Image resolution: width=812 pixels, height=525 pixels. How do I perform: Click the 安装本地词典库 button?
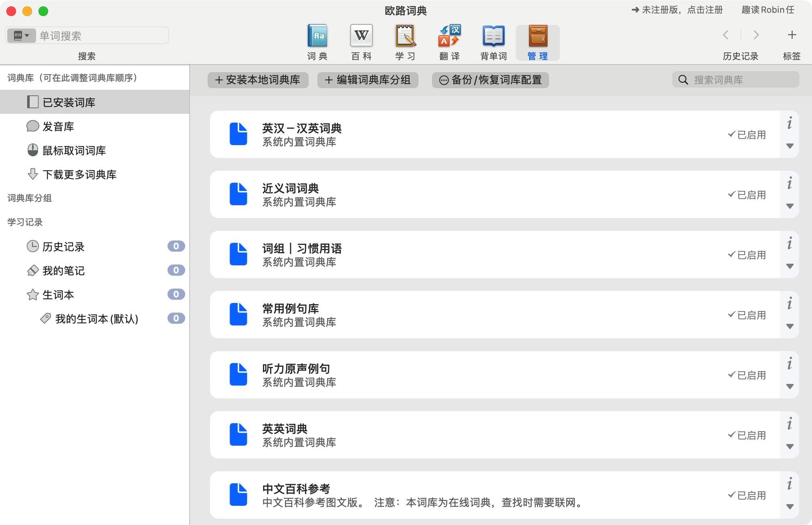point(258,80)
